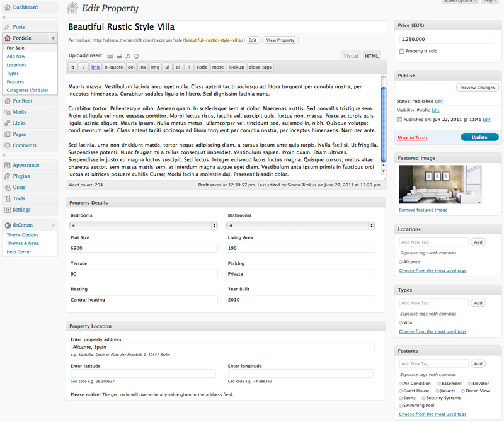Select the 'Swimming Pool' feature option

point(401,406)
